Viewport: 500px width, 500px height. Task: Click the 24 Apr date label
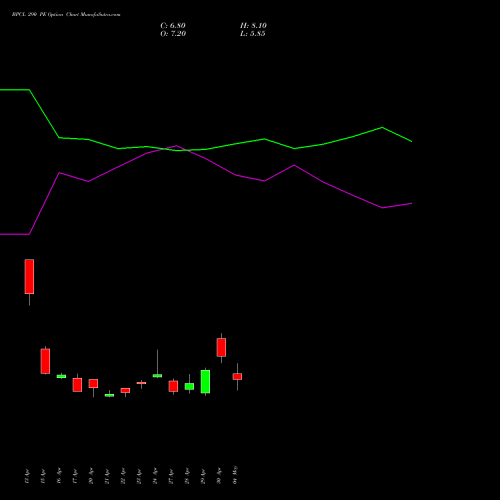(155, 476)
